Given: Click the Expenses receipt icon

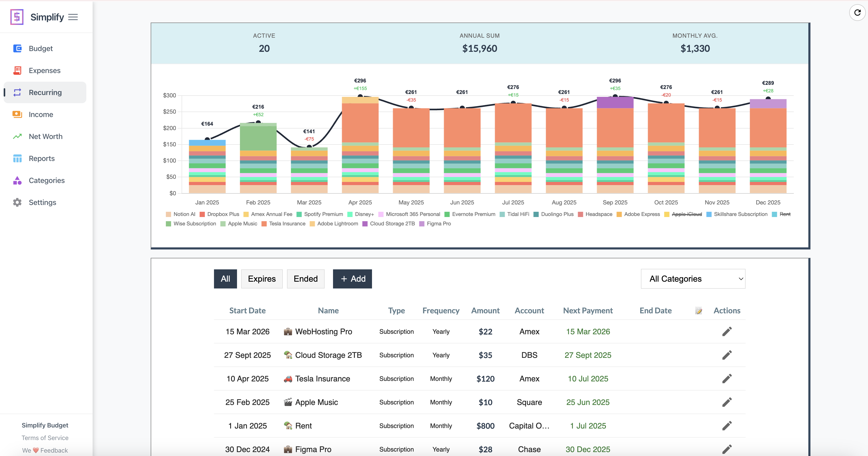Looking at the screenshot, I should tap(17, 70).
